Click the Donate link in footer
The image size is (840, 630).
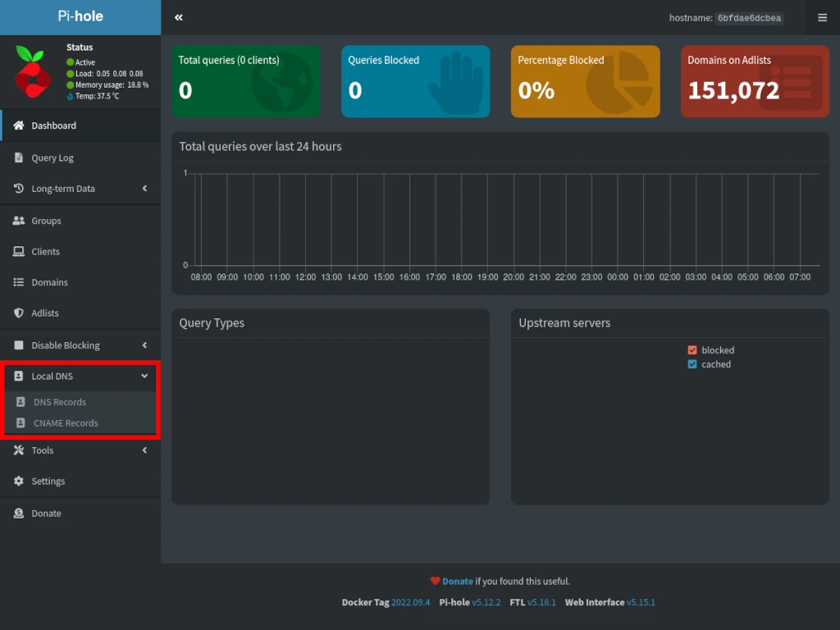point(458,582)
